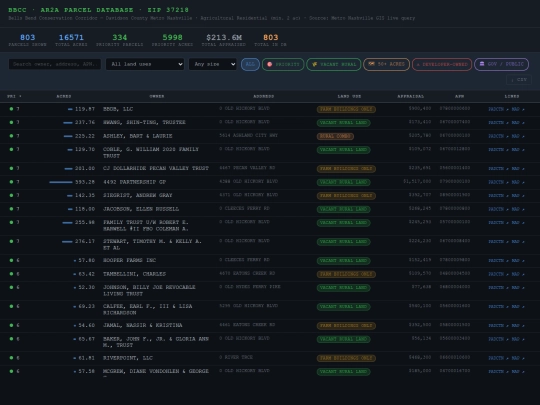Image resolution: width=540 pixels, height=405 pixels.
Task: Toggle the PRIORITY filter chip
Action: 283,64
